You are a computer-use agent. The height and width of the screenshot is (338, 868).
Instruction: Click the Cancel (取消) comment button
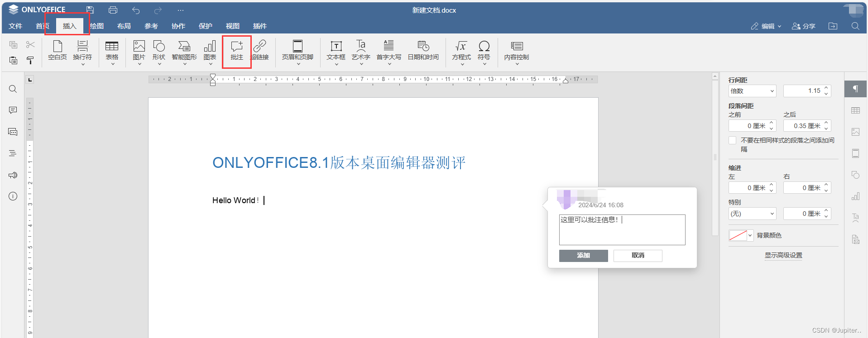pyautogui.click(x=638, y=256)
